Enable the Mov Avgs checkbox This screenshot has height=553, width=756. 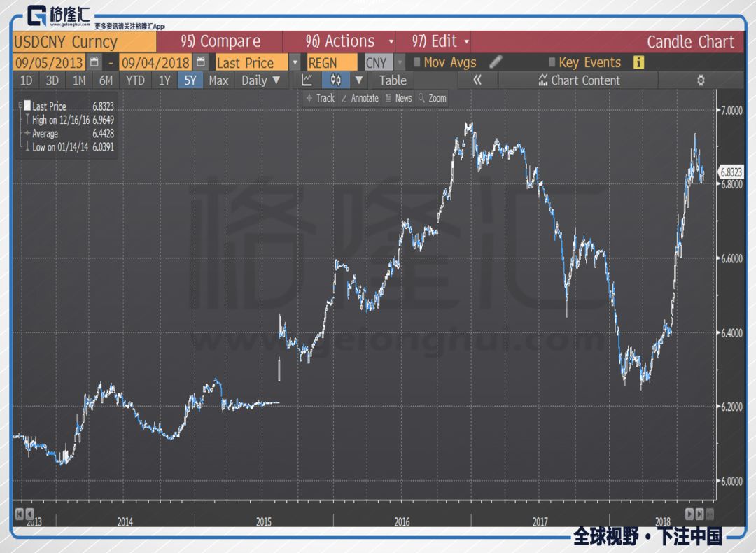[x=417, y=62]
